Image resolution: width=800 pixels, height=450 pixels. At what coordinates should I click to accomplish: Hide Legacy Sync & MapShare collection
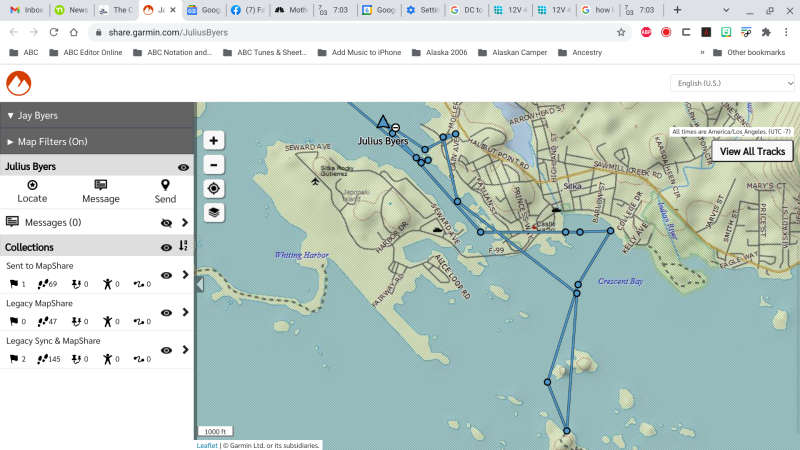(x=166, y=350)
